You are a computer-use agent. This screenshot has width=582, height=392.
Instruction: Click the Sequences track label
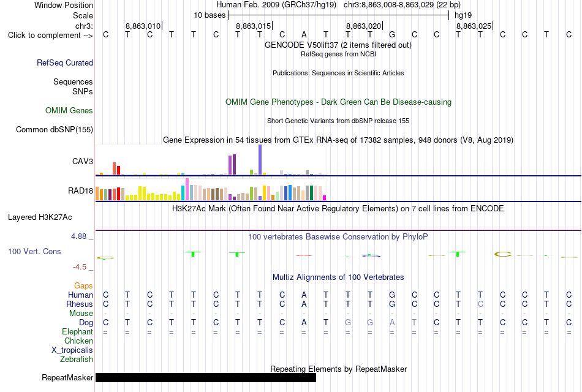pos(73,81)
